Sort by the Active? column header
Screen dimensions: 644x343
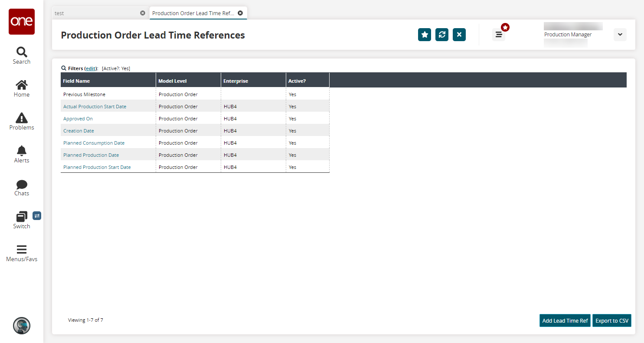308,80
